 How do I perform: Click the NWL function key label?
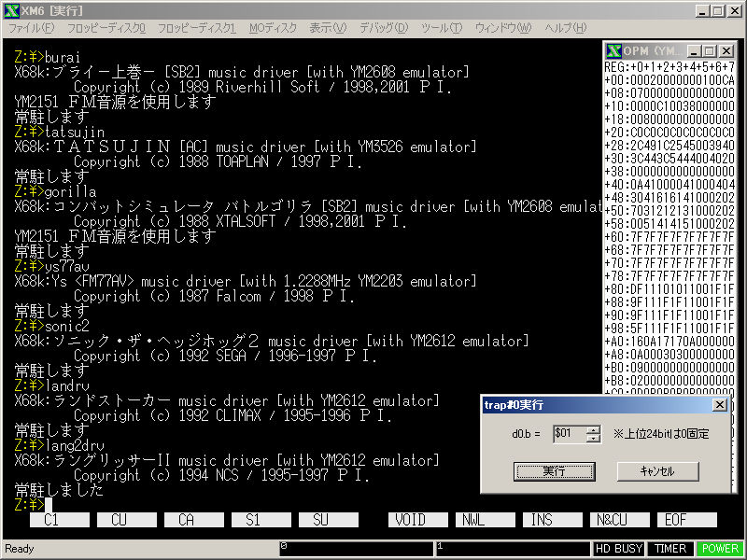pyautogui.click(x=486, y=520)
